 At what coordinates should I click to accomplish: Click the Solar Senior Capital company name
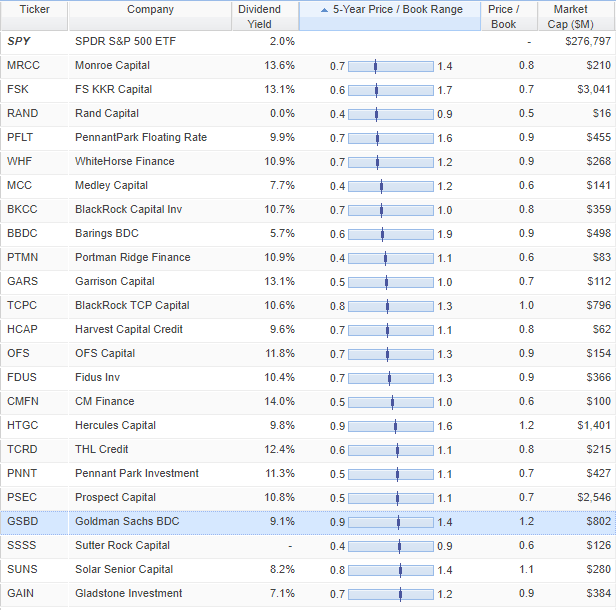(x=124, y=569)
